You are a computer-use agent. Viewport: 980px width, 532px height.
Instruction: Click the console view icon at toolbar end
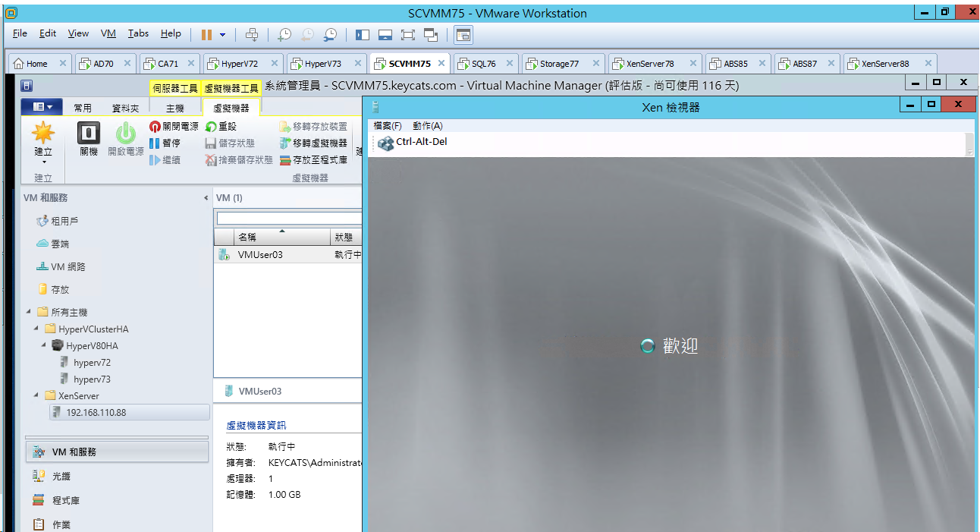463,34
